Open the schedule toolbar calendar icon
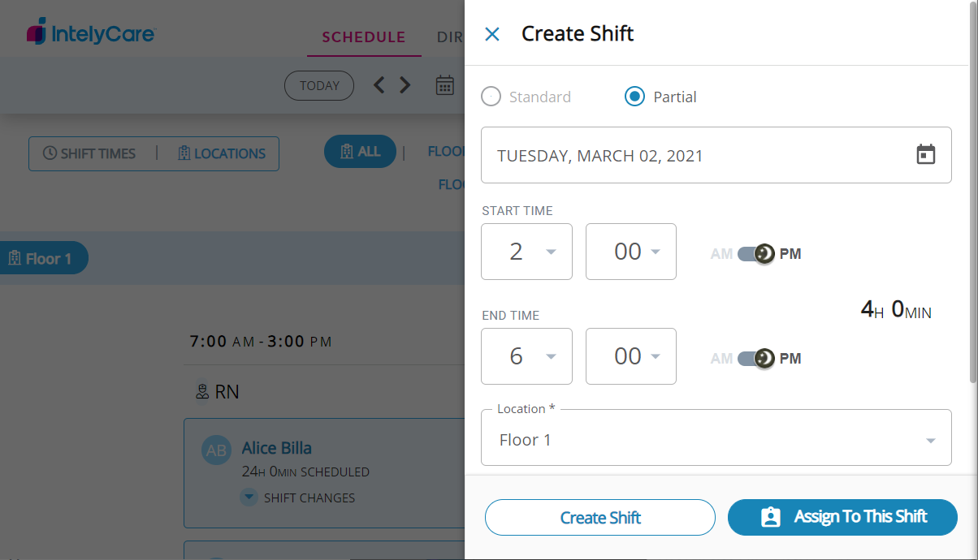The image size is (978, 560). pos(444,85)
